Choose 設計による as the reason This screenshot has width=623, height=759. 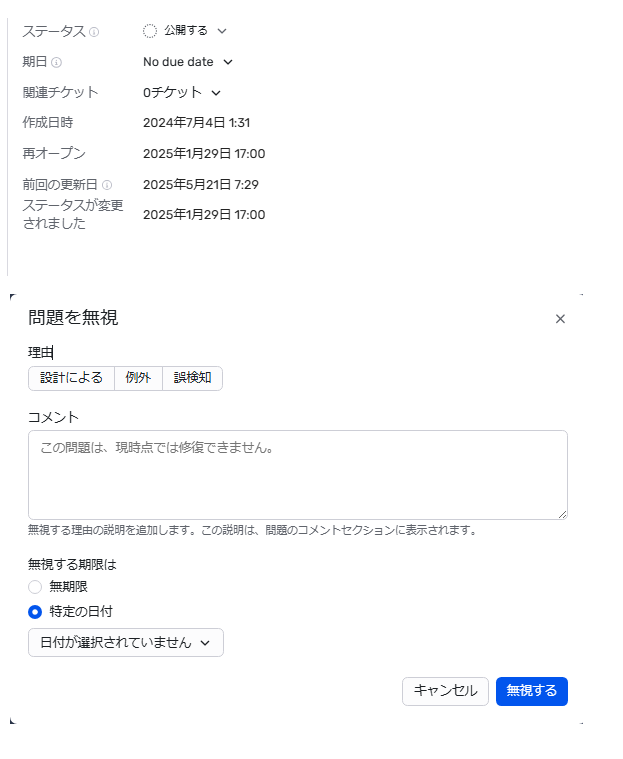click(71, 378)
